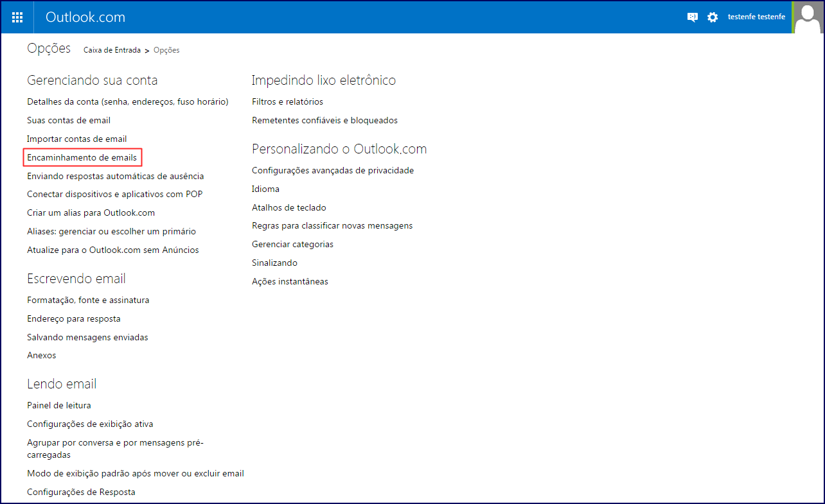The width and height of the screenshot is (825, 504).
Task: Open Detalhes da conta link
Action: pos(128,101)
